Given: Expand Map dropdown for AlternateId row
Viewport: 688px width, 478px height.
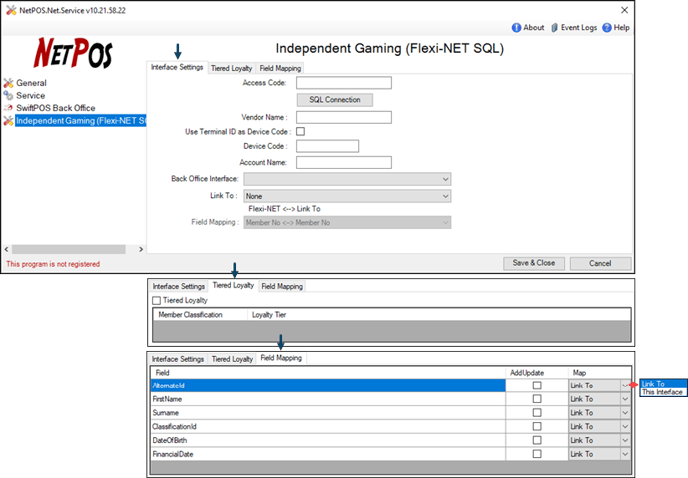Looking at the screenshot, I should [625, 385].
